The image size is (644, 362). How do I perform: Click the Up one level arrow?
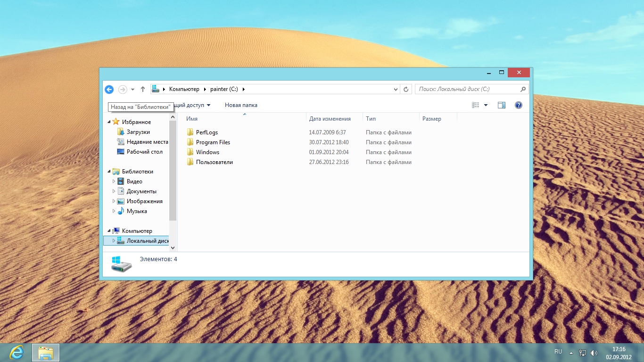click(143, 89)
